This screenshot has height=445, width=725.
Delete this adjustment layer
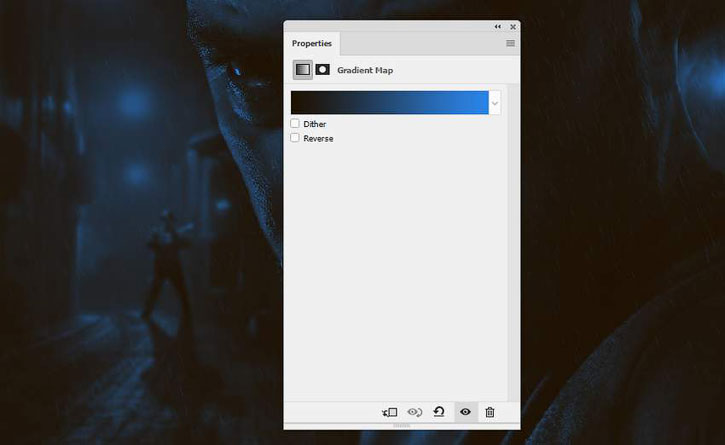(490, 412)
